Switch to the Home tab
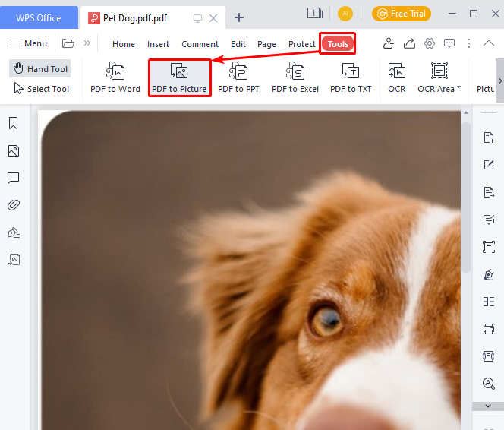Screen dimensions: 504x430 (124, 44)
